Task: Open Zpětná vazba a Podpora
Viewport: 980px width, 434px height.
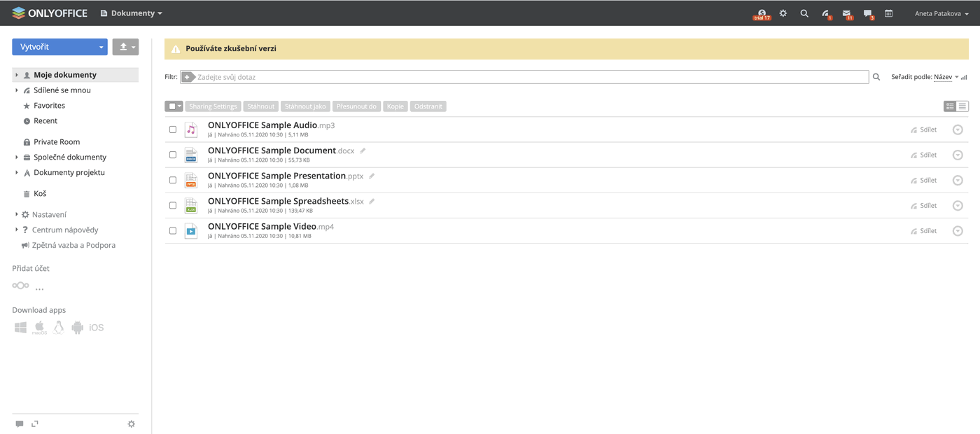Action: [x=73, y=246]
